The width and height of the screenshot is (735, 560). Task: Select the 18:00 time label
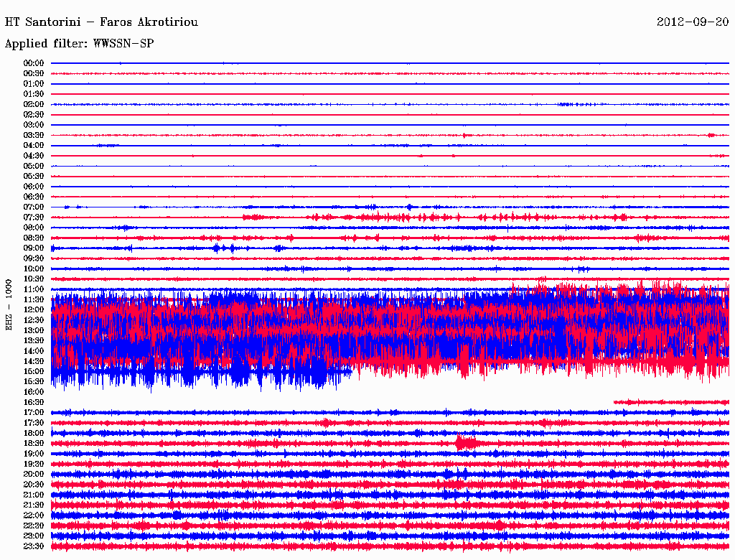tap(34, 434)
